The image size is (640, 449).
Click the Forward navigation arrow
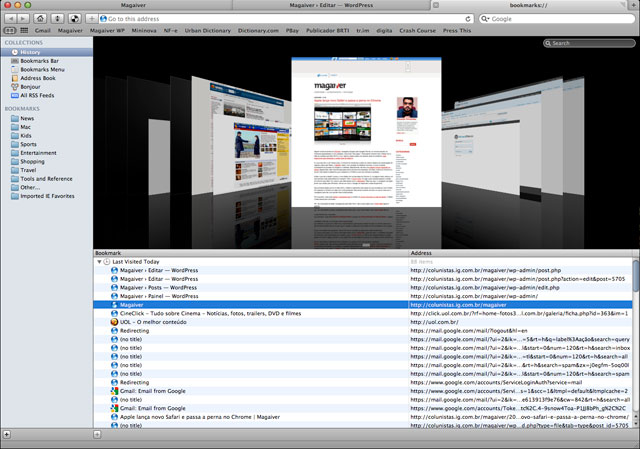tap(23, 19)
